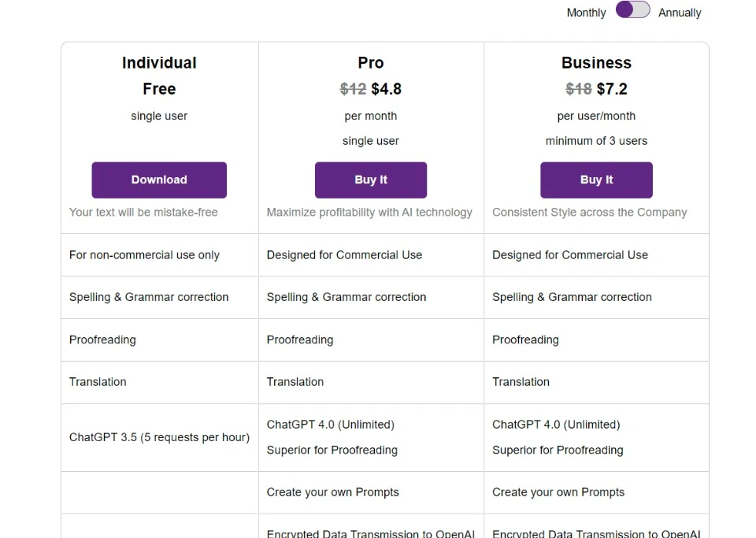Click the Individual plan heading

click(159, 63)
